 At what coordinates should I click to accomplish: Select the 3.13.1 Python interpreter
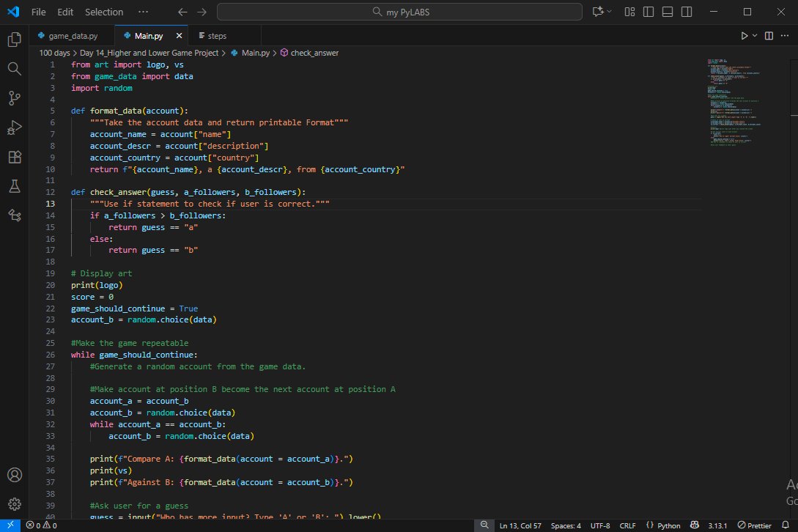click(x=717, y=525)
